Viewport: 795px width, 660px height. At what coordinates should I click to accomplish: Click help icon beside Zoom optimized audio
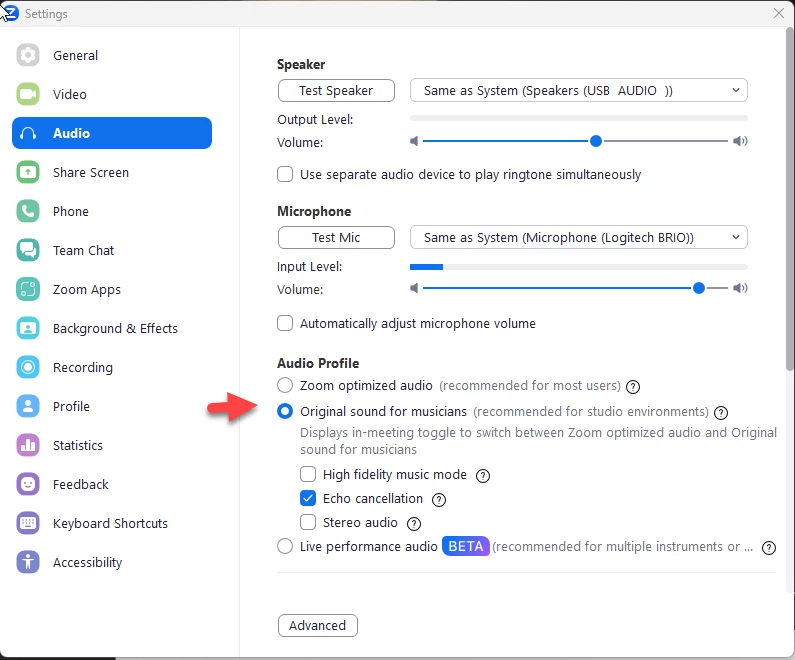point(633,387)
